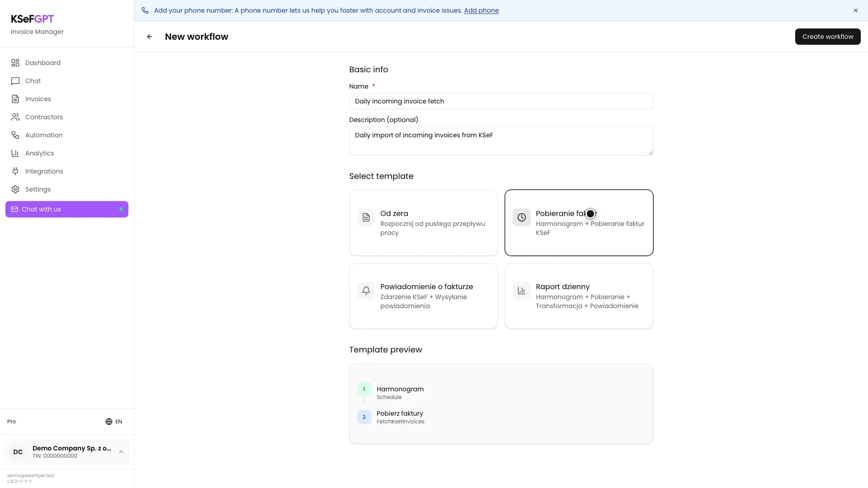Viewport: 868px width, 488px height.
Task: Click the bell icon on Powiadomienie o fakturze card
Action: point(366,291)
